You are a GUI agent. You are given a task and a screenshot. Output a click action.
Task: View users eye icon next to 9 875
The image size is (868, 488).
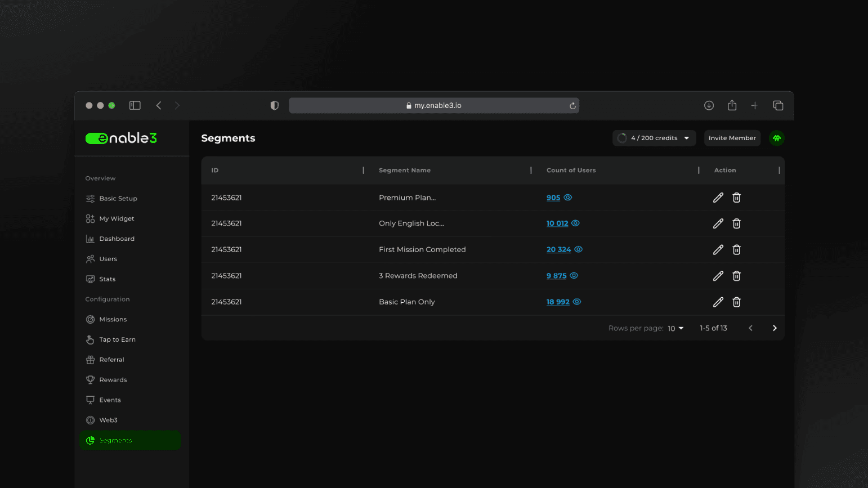(x=574, y=276)
